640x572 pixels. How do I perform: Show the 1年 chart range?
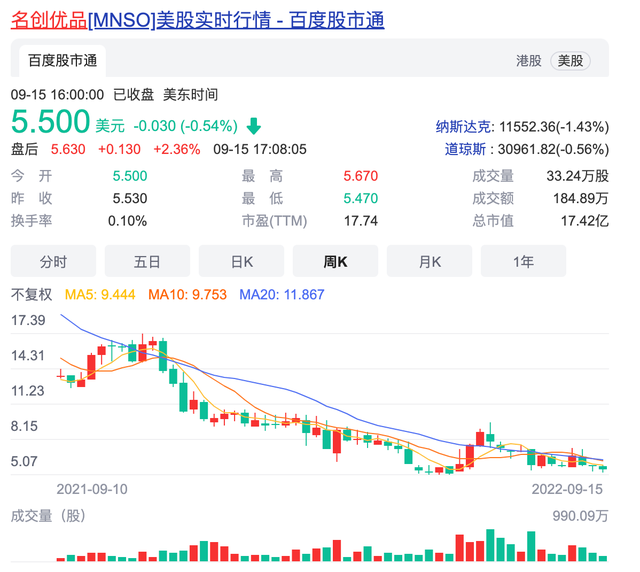523,261
